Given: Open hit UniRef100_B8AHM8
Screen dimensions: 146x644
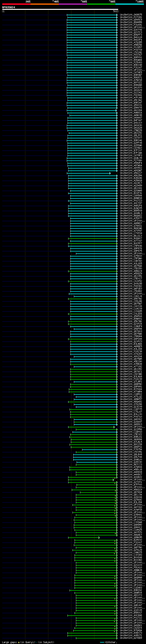Looking at the screenshot, I should (131, 22).
